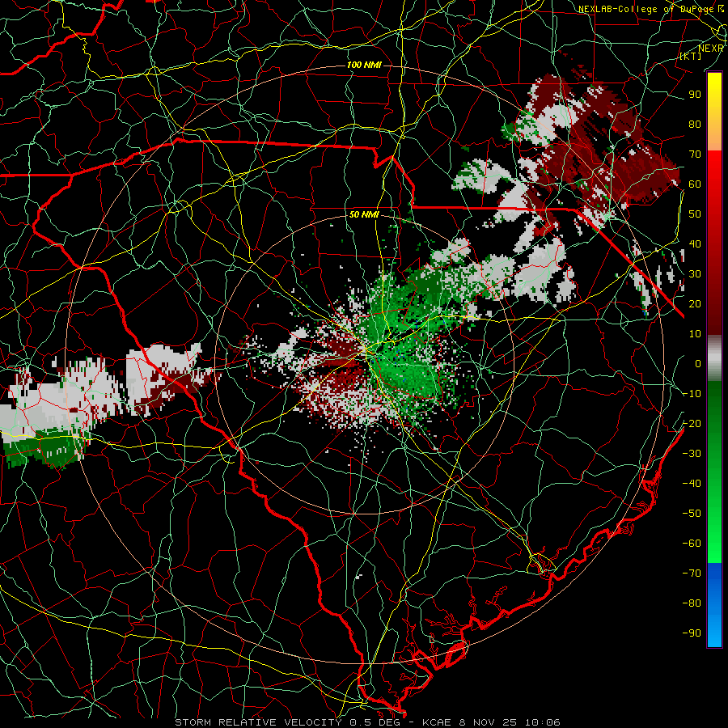Click the 30 value on the velocity scale

point(695,274)
